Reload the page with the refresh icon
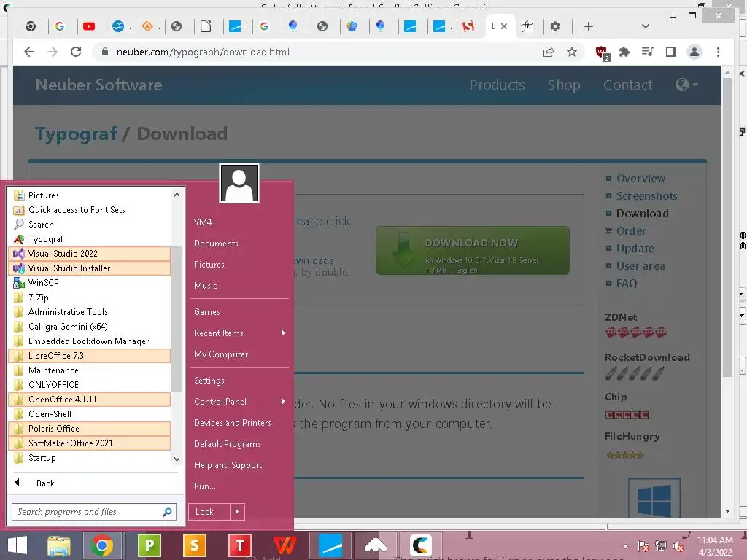The height and width of the screenshot is (560, 747). coord(76,52)
